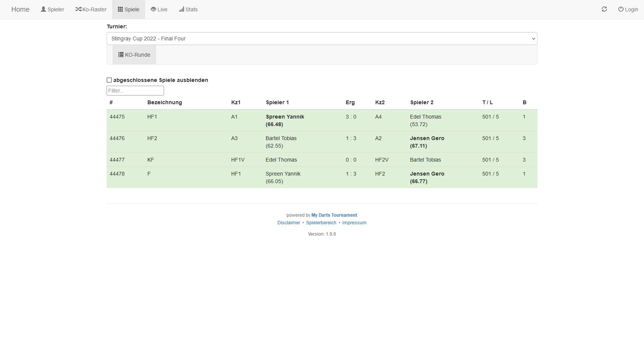Sort by Spieler 1 column header
This screenshot has height=350, width=644.
(x=277, y=102)
